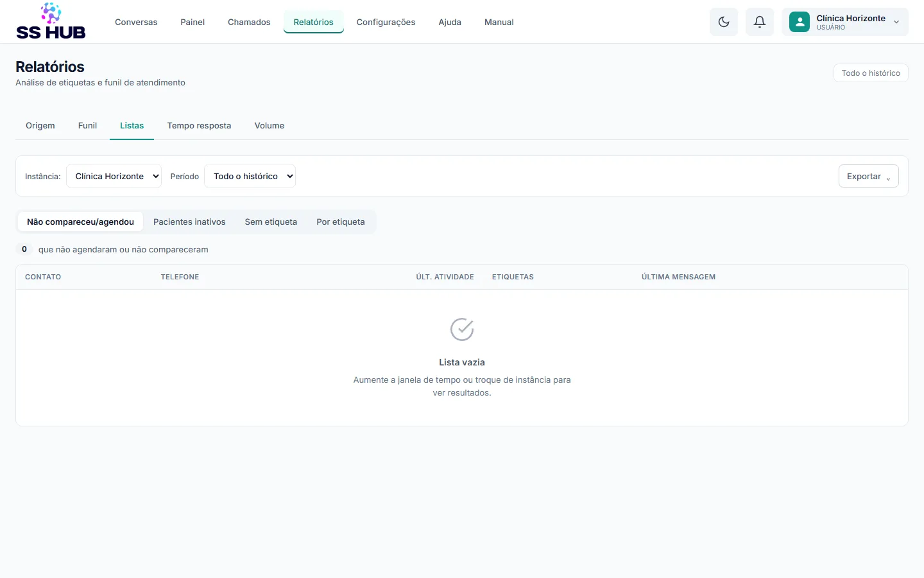Image resolution: width=924 pixels, height=578 pixels.
Task: Click the Clínica Horizonte user avatar icon
Action: click(800, 22)
